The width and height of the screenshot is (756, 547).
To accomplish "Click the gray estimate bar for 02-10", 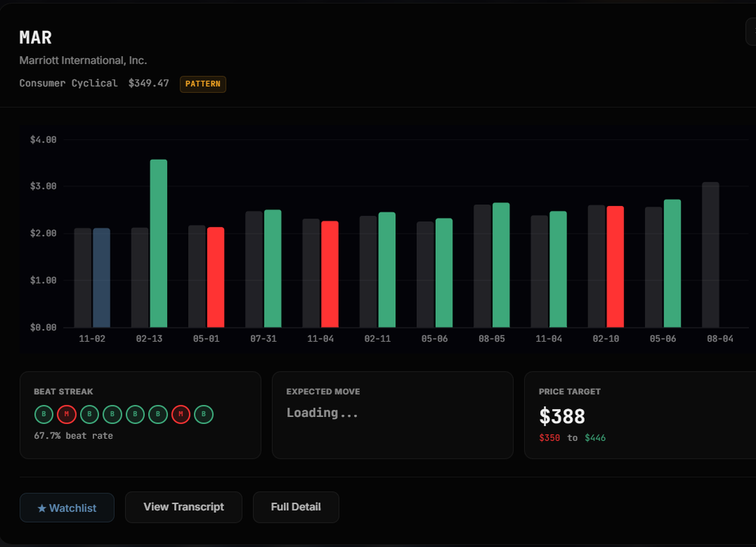I will [x=596, y=266].
